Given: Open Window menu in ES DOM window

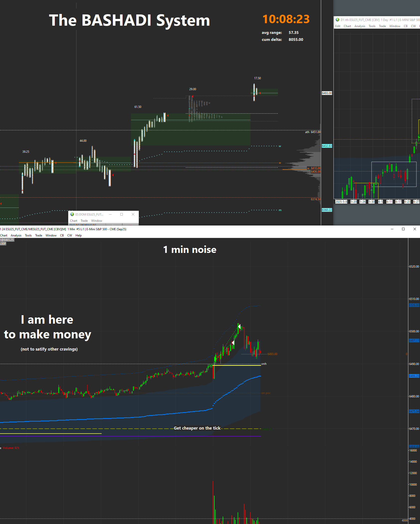Looking at the screenshot, I should click(x=97, y=221).
